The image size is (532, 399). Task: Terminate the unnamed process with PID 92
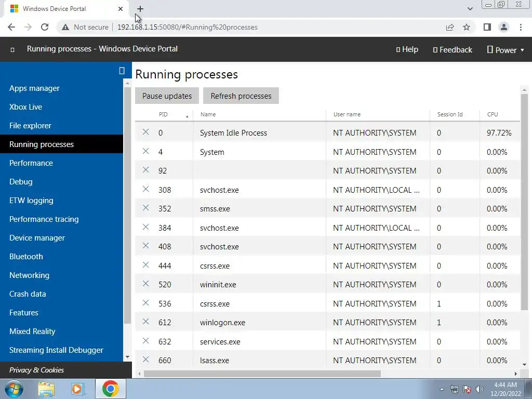(145, 170)
